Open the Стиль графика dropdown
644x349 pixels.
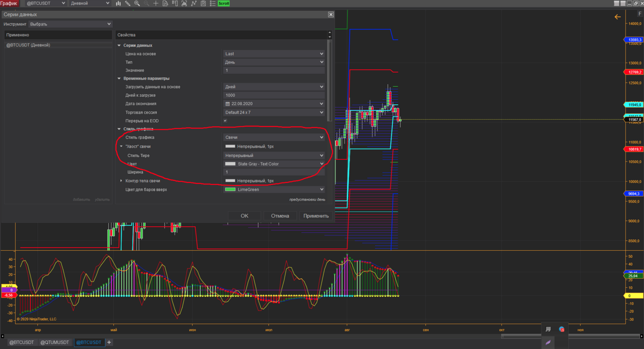[x=274, y=137]
